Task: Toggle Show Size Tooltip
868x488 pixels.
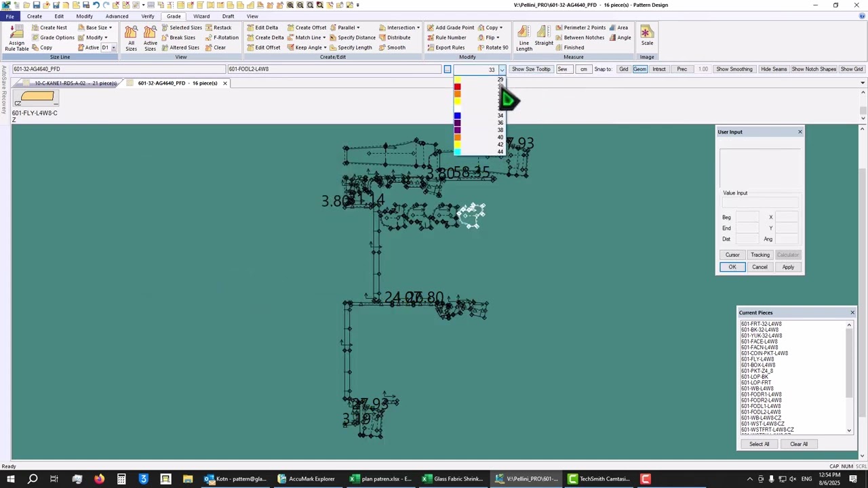Action: tap(531, 69)
